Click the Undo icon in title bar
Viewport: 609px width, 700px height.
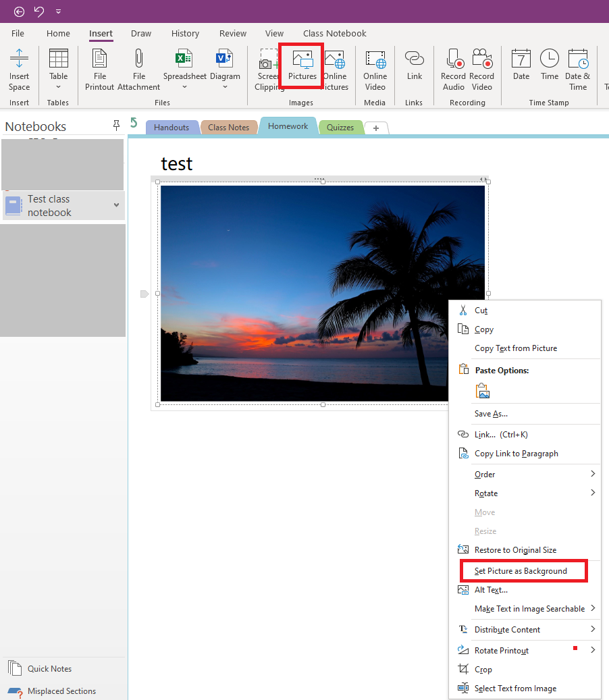(39, 11)
